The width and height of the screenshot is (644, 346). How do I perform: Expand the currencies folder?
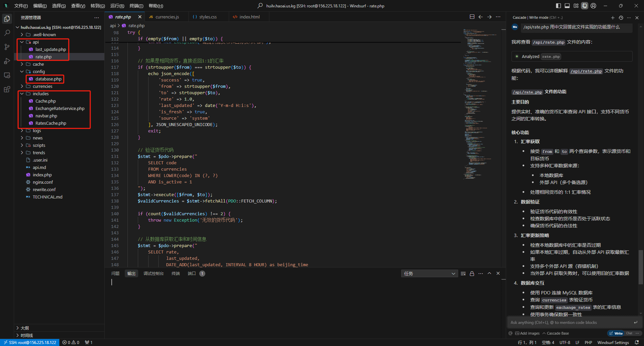click(22, 86)
